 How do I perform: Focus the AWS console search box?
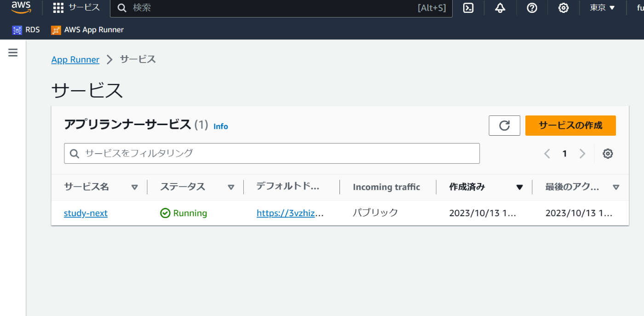tap(281, 8)
